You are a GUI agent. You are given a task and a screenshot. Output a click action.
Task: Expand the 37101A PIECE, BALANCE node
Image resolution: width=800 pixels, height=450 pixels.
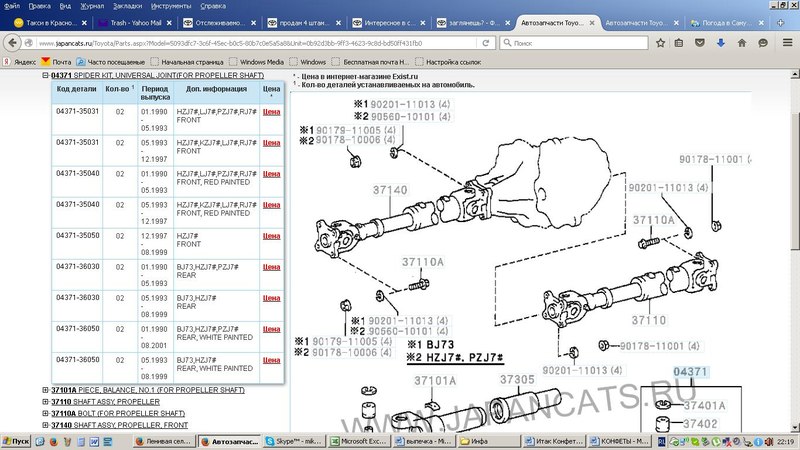pos(45,390)
